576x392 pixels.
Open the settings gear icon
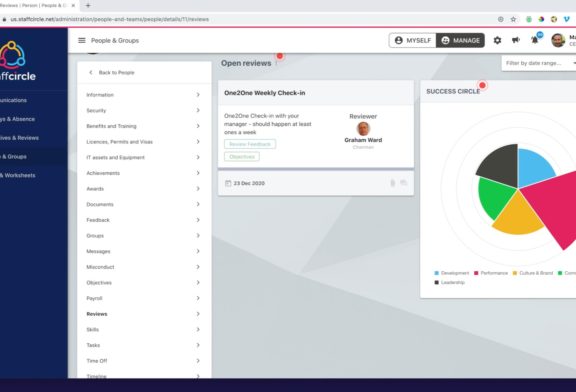(x=497, y=40)
